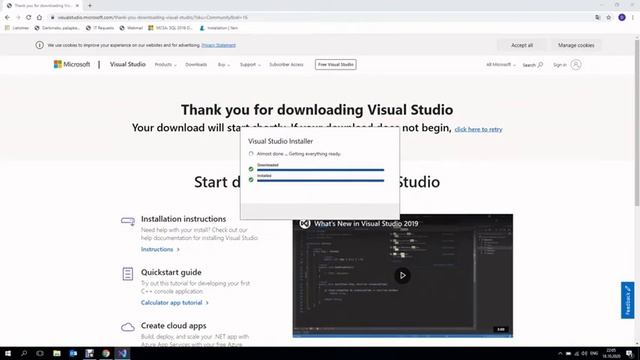Click the Installed progress bar in installer
This screenshot has height=360, width=640.
[x=320, y=180]
